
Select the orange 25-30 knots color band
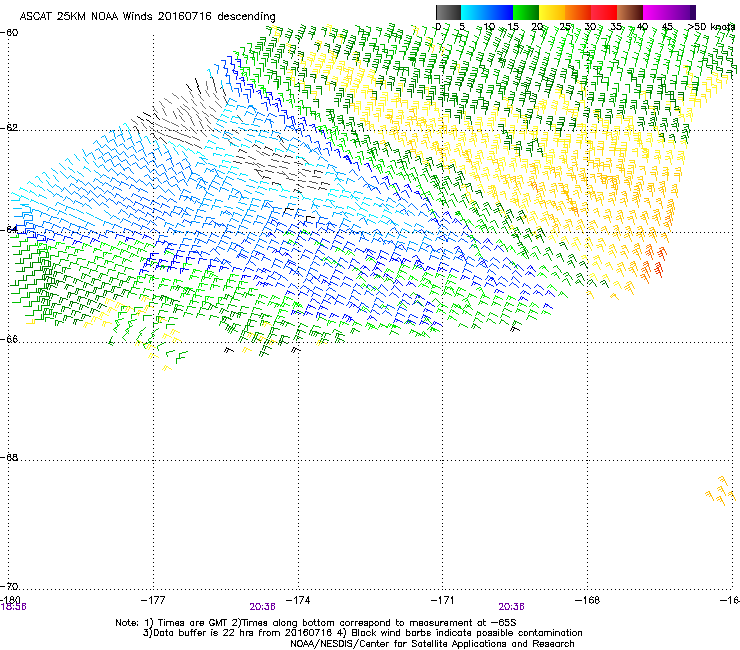point(578,12)
